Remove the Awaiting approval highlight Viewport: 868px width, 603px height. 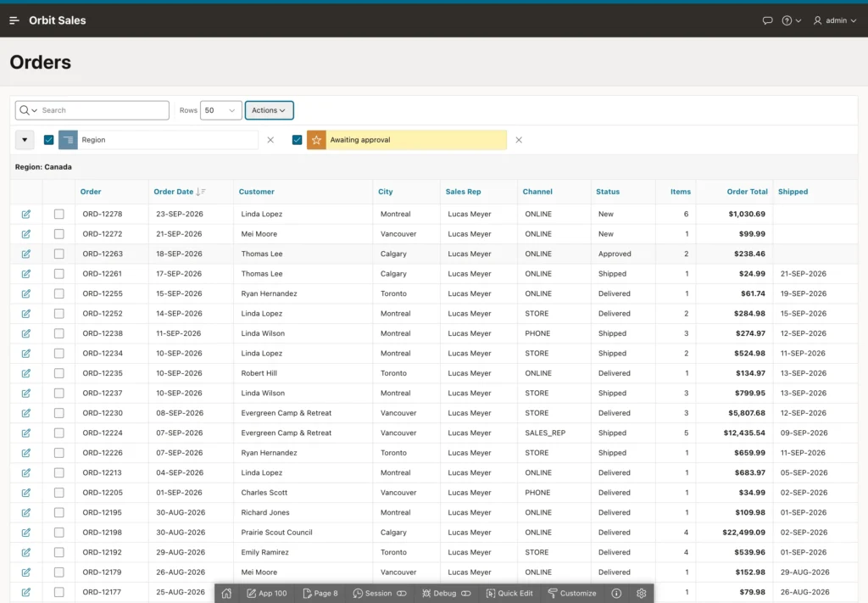pyautogui.click(x=519, y=140)
